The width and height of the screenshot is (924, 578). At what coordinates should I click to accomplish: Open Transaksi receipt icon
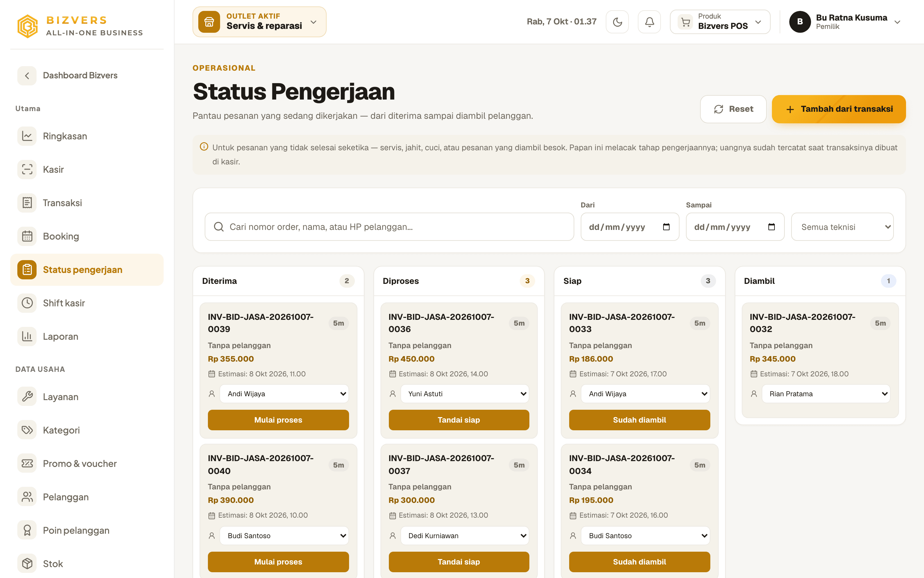click(27, 203)
